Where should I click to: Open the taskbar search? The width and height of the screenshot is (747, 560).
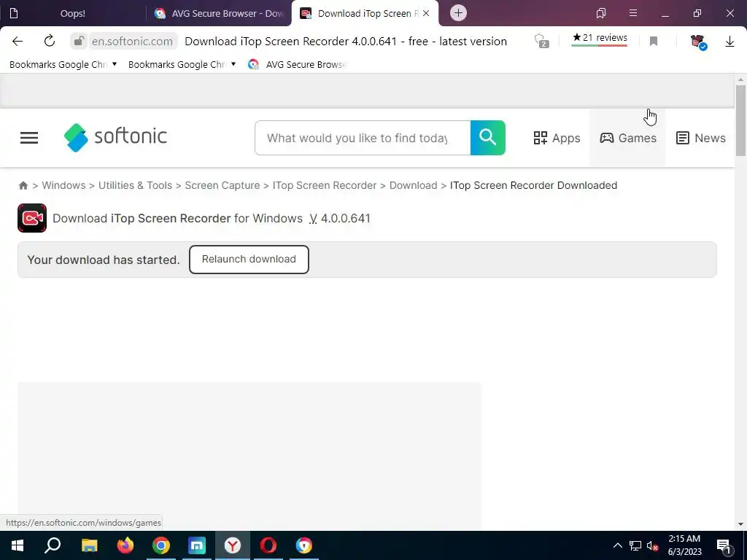(53, 545)
